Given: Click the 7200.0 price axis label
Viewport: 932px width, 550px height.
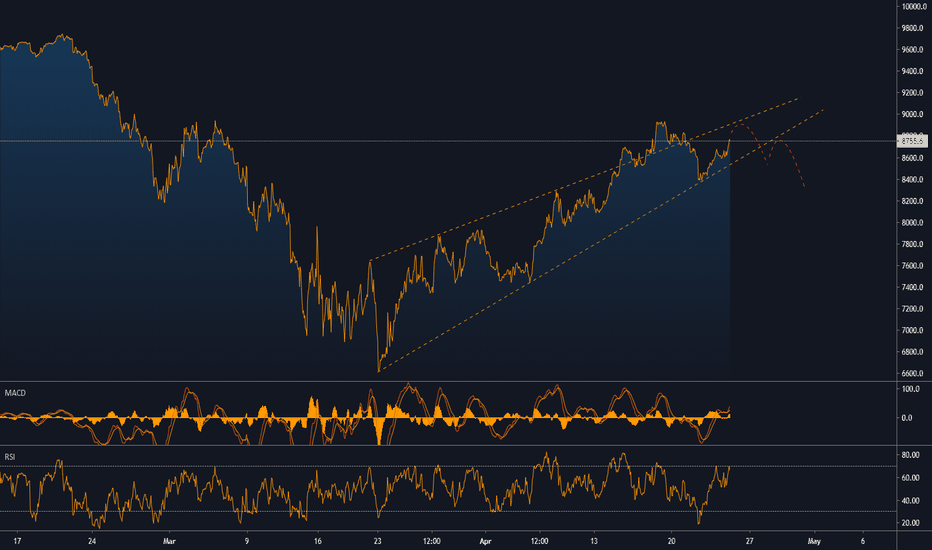Looking at the screenshot, I should [912, 309].
